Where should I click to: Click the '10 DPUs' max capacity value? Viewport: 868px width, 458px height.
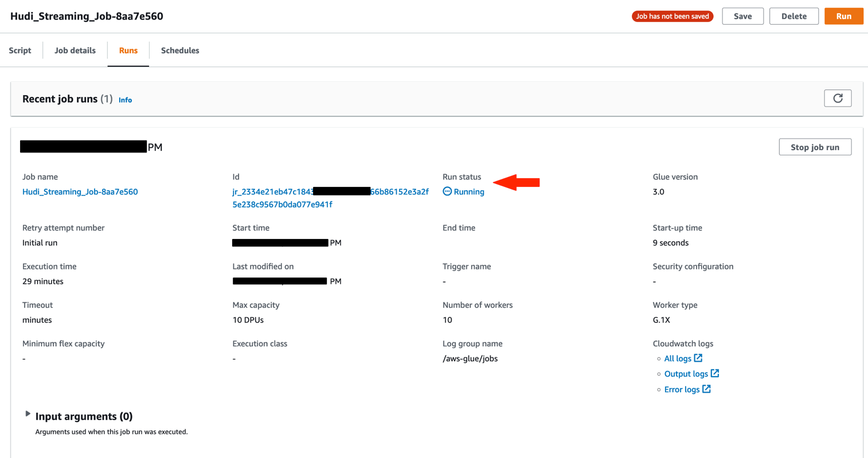[x=248, y=320]
